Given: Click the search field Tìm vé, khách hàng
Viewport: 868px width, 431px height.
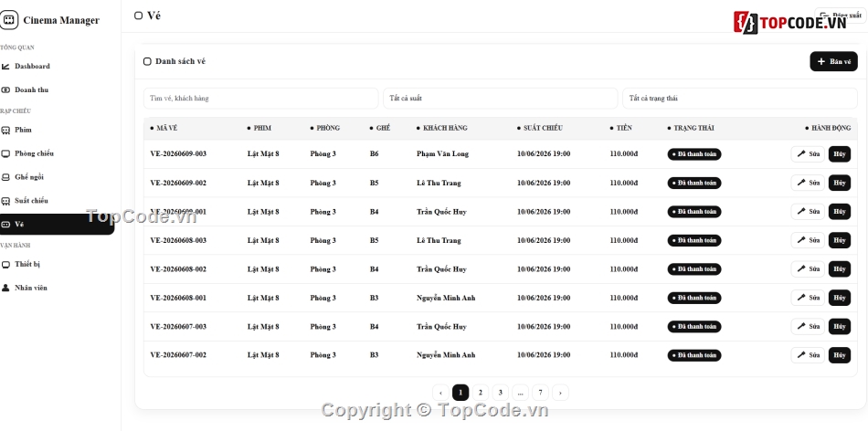Looking at the screenshot, I should [x=260, y=98].
